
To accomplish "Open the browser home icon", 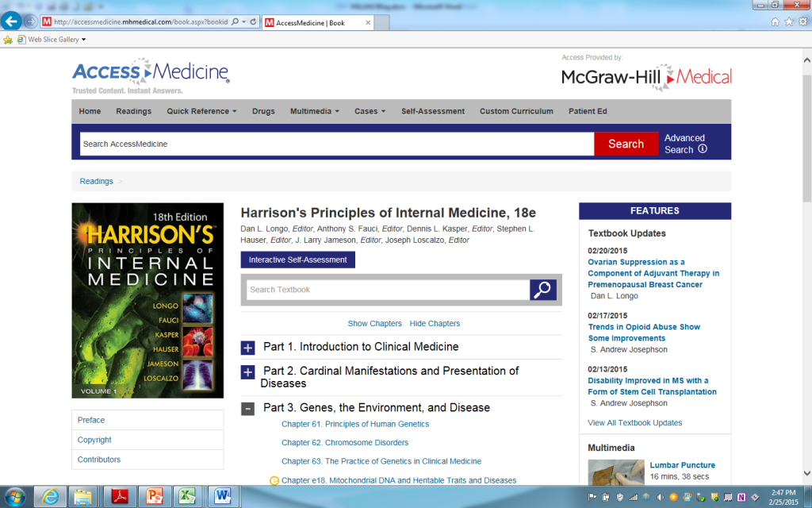I will (776, 21).
